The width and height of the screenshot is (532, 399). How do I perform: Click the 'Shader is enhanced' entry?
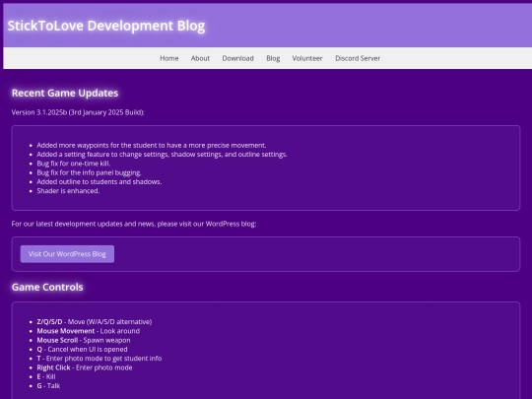68,191
